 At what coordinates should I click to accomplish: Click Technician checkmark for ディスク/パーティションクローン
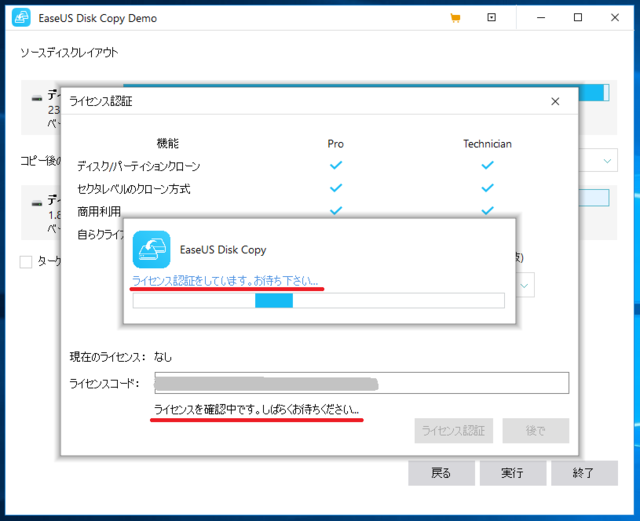[x=487, y=165]
